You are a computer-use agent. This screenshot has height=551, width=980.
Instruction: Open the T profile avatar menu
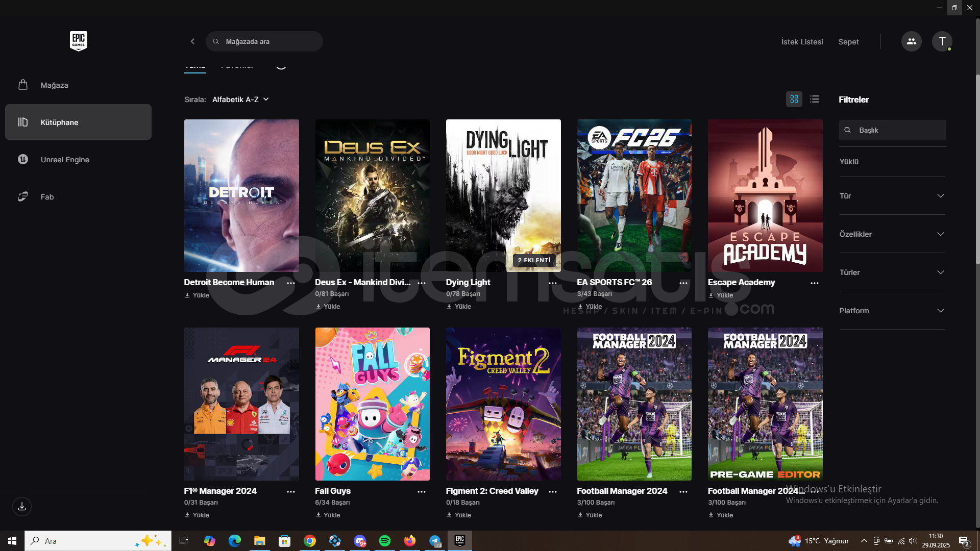(942, 41)
